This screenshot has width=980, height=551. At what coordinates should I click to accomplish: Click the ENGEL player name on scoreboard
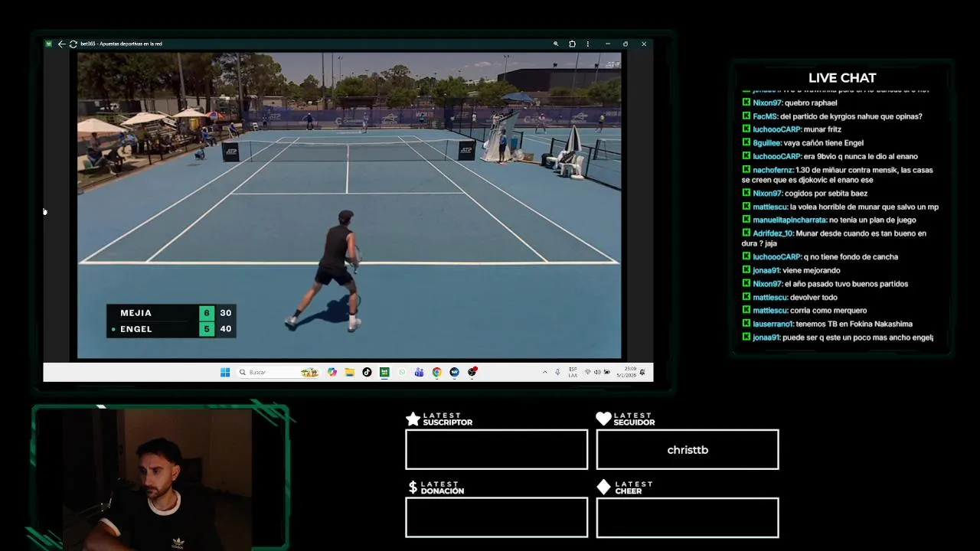pyautogui.click(x=136, y=329)
